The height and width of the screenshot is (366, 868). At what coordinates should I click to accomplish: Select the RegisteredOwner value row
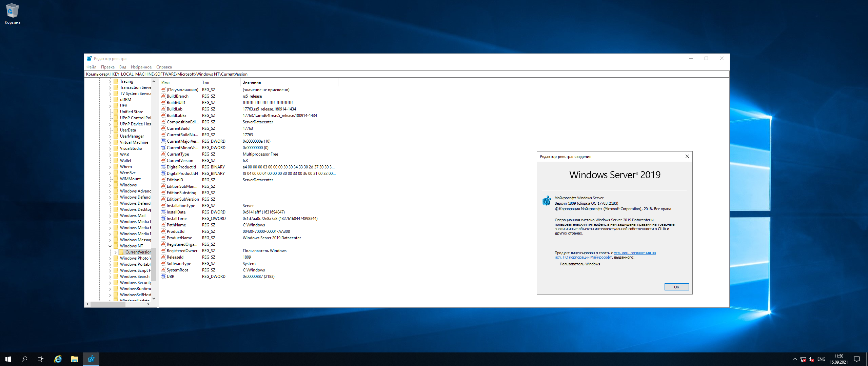(x=249, y=250)
